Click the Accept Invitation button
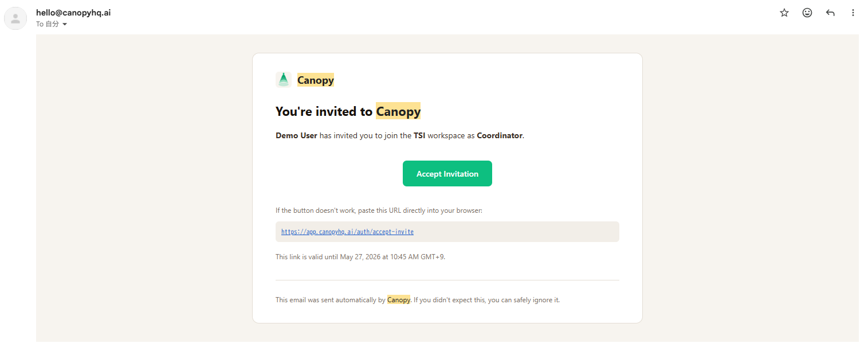 coord(447,174)
